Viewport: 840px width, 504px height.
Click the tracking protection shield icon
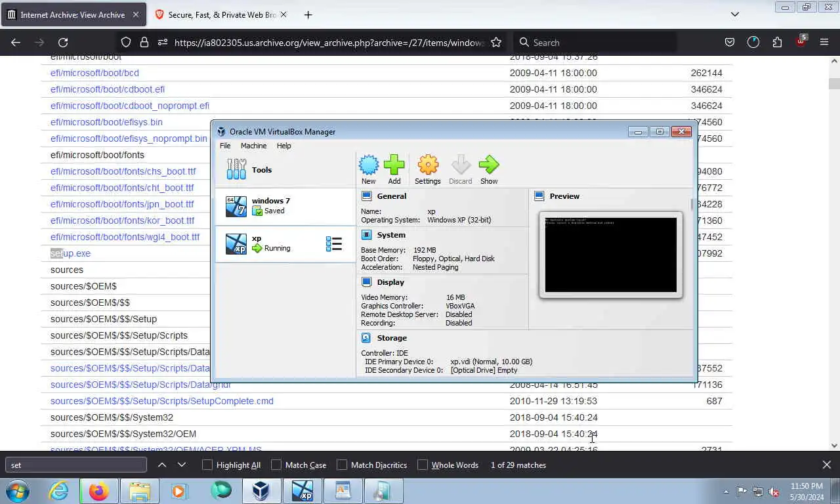point(126,42)
